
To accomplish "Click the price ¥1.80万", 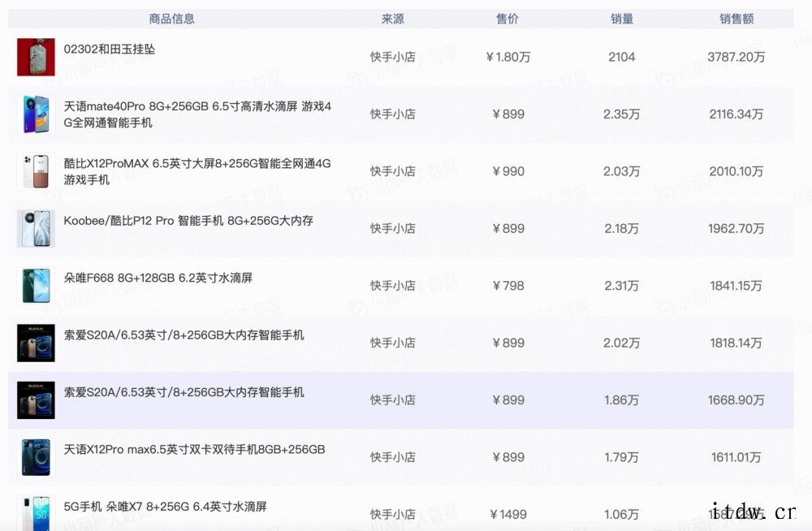I will tap(508, 57).
